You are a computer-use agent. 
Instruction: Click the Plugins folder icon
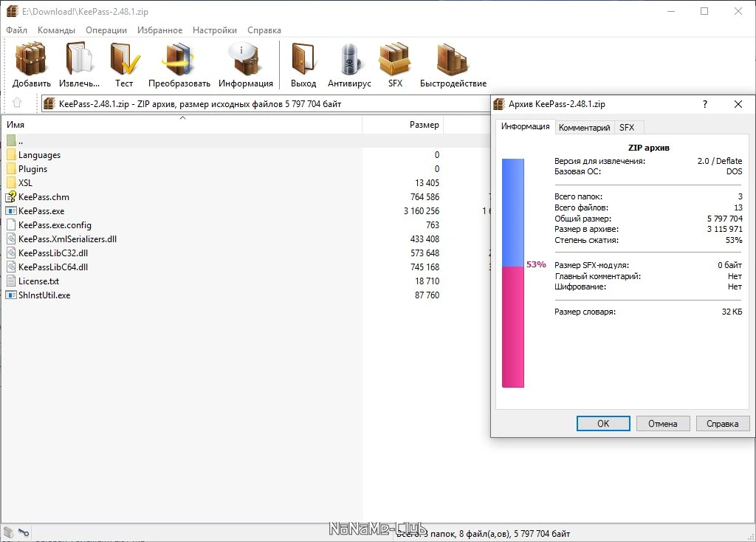[x=12, y=169]
